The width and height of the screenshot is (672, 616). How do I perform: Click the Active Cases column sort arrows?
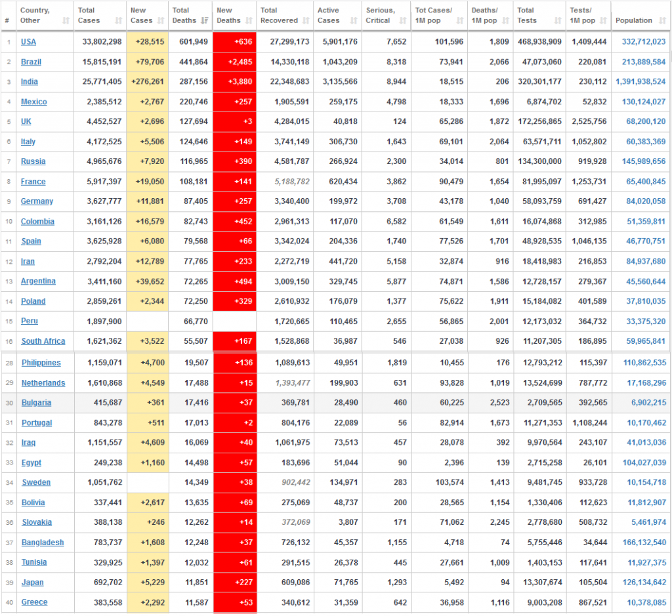point(354,21)
